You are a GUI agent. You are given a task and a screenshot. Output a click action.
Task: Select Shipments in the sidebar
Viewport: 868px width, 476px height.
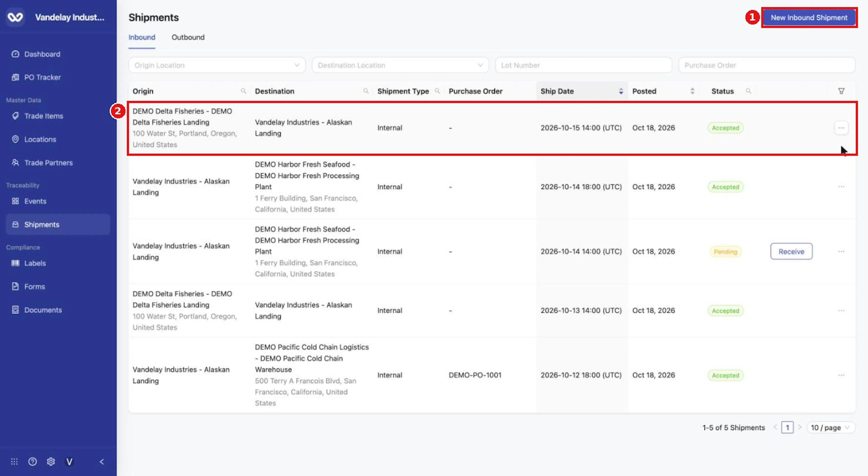tap(58, 224)
